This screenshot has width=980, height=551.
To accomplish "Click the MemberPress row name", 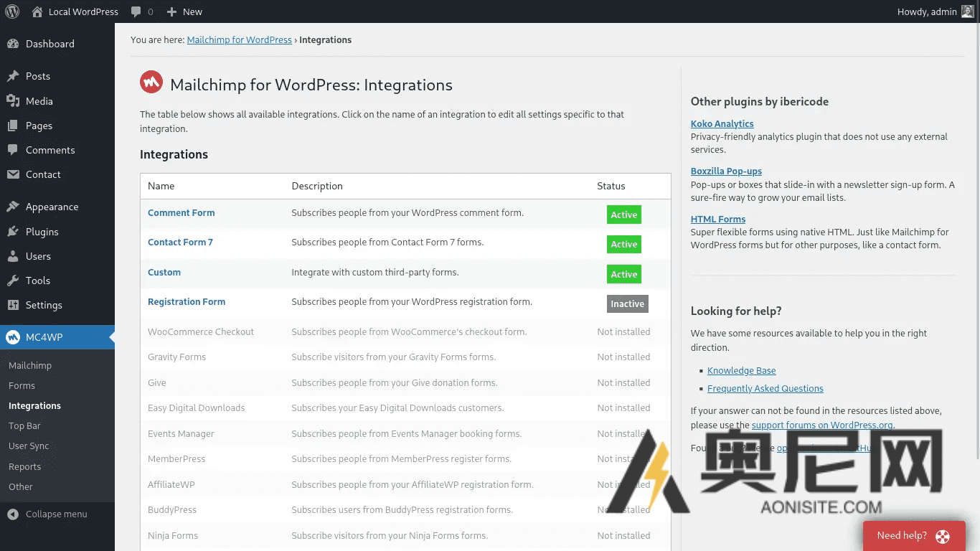I will tap(176, 459).
